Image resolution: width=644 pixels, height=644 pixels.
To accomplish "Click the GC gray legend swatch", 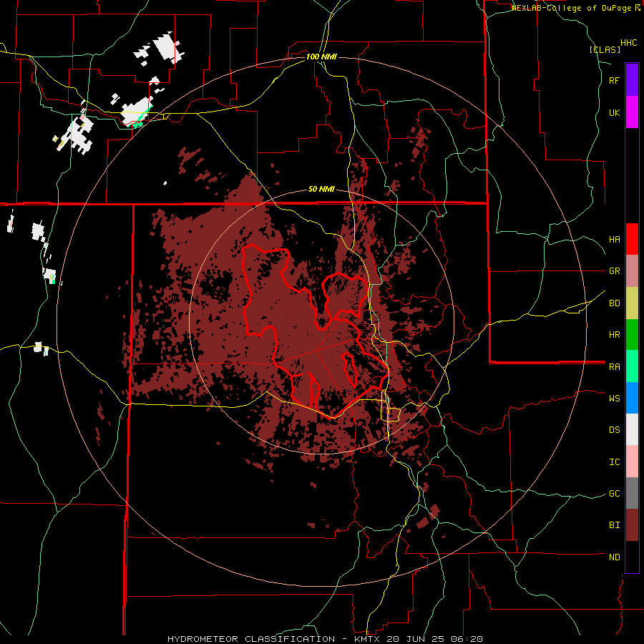I will pyautogui.click(x=632, y=493).
